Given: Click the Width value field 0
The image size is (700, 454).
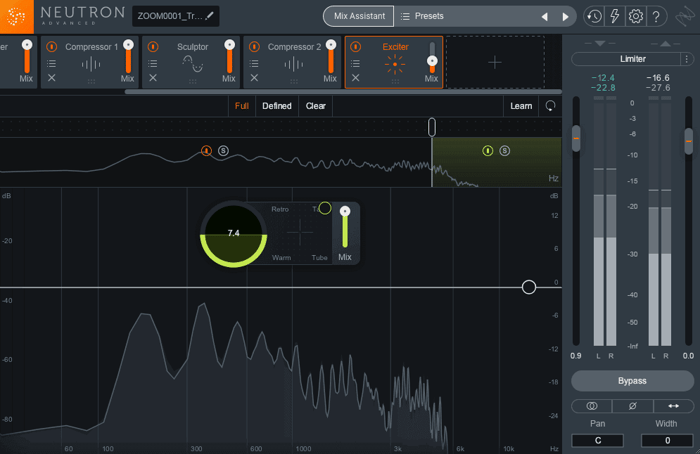Looking at the screenshot, I should tap(667, 441).
